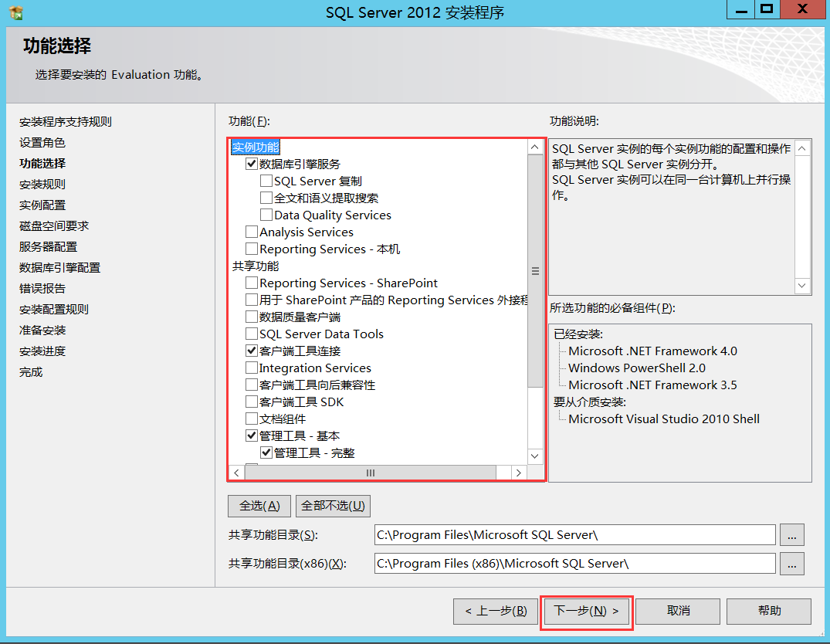Click the 共享功能目录(S) path input field
This screenshot has width=830, height=644.
pos(571,534)
